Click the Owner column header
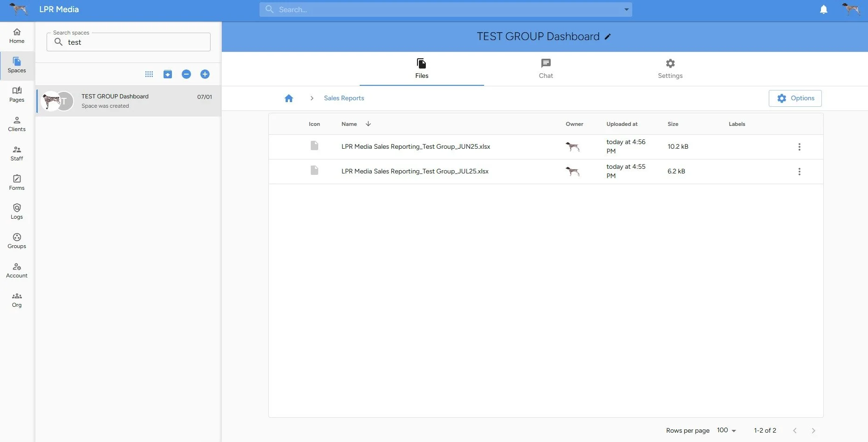Screen dimensions: 868x442 574,124
